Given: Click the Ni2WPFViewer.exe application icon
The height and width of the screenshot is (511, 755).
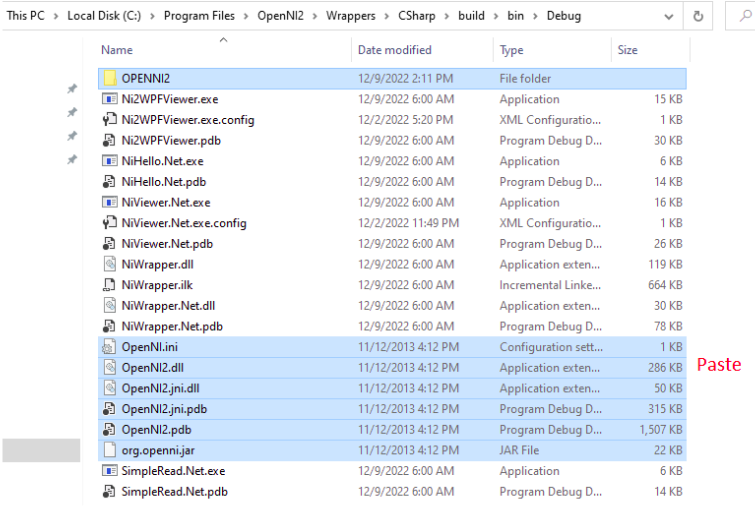Looking at the screenshot, I should 110,99.
